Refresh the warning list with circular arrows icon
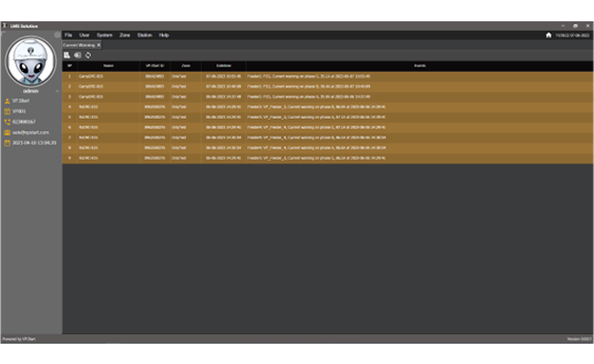594x364 pixels. 88,56
